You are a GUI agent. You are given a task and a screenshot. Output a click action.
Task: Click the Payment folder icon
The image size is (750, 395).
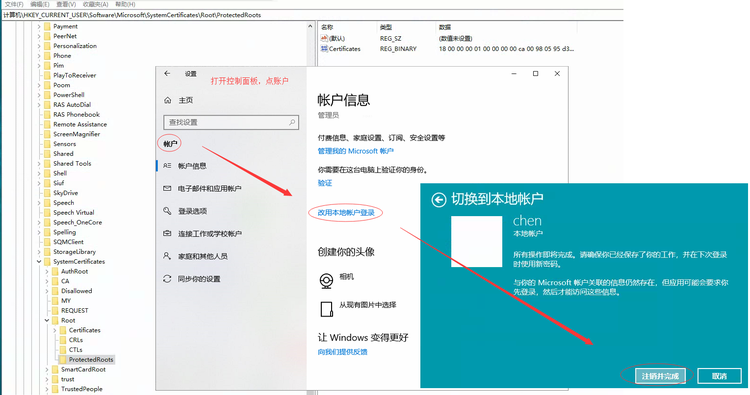[47, 26]
